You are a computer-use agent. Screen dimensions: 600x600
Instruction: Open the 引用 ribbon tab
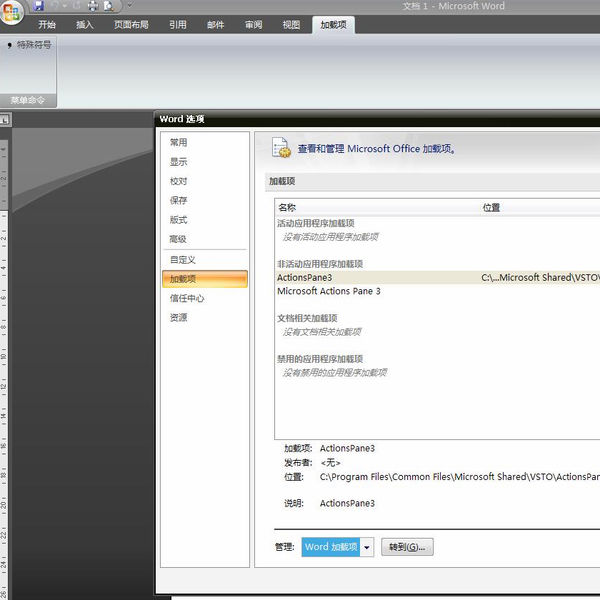click(x=178, y=25)
